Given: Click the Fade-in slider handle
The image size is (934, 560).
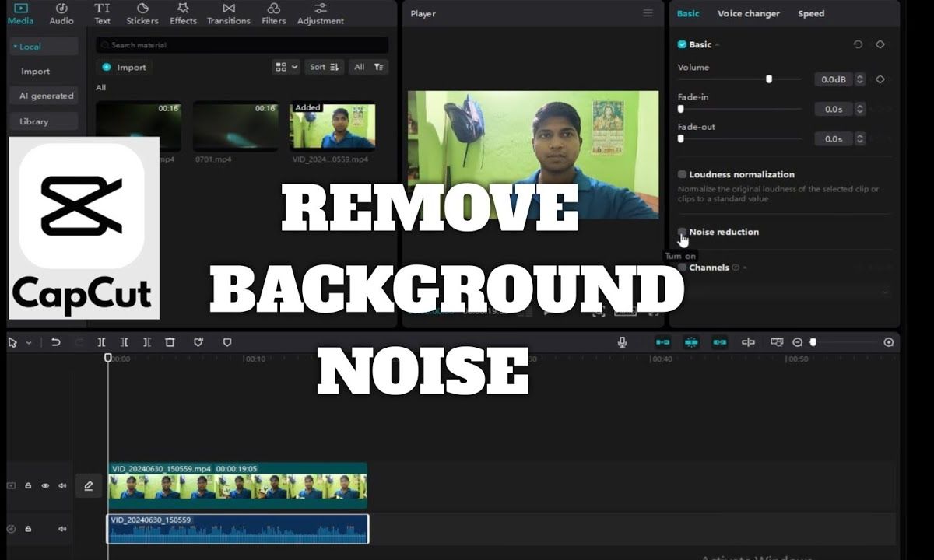Looking at the screenshot, I should coord(681,109).
